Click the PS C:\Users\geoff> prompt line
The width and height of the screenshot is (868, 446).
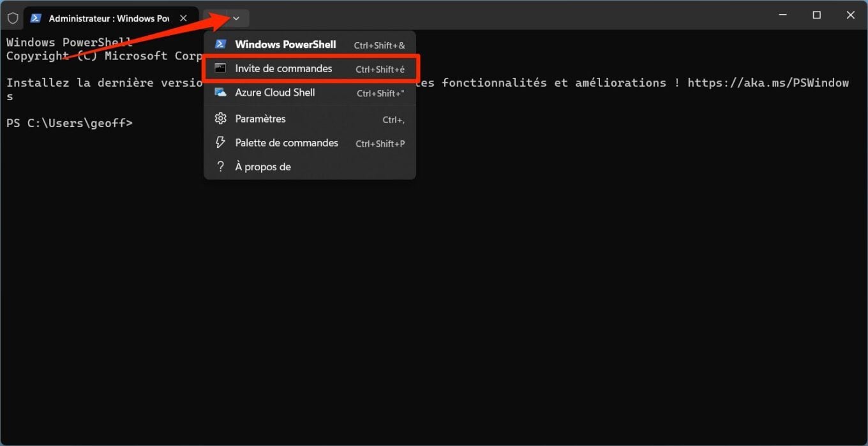[x=70, y=123]
